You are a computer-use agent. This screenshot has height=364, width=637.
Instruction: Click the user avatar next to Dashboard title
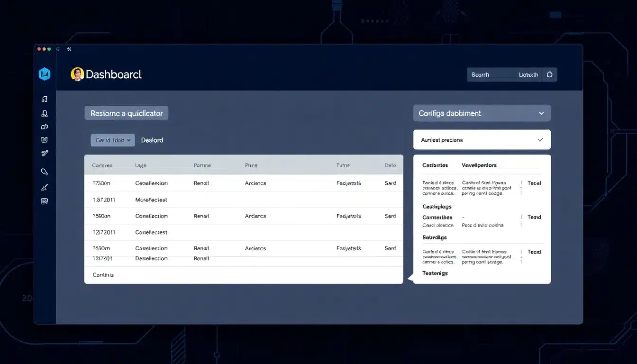[78, 74]
